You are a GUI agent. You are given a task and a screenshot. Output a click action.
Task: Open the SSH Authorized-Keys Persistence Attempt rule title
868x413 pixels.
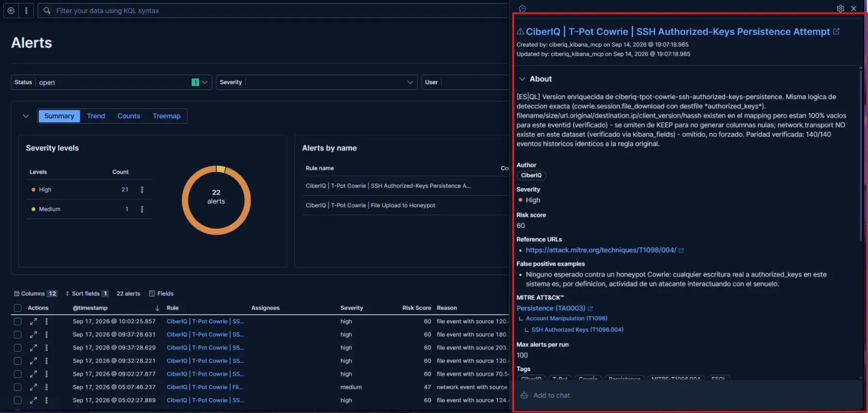click(x=678, y=31)
